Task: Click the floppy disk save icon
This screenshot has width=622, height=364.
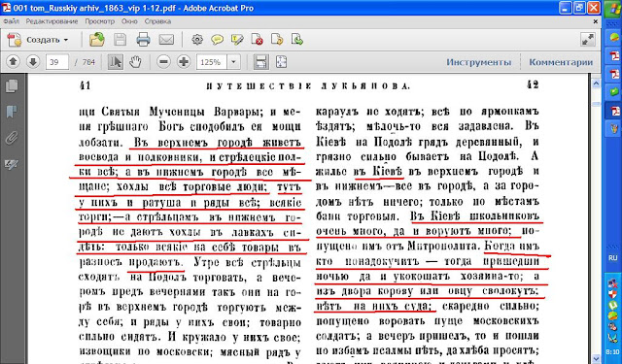Action: pos(120,40)
